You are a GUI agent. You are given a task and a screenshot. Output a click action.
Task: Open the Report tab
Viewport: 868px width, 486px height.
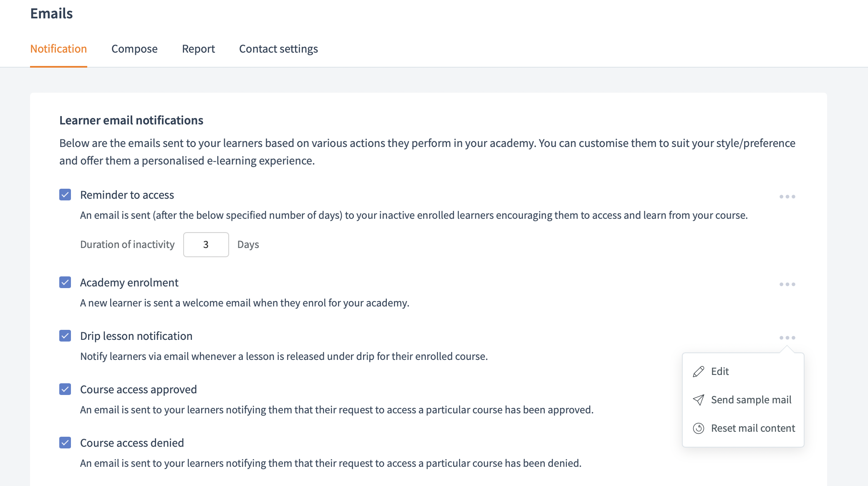(x=198, y=49)
